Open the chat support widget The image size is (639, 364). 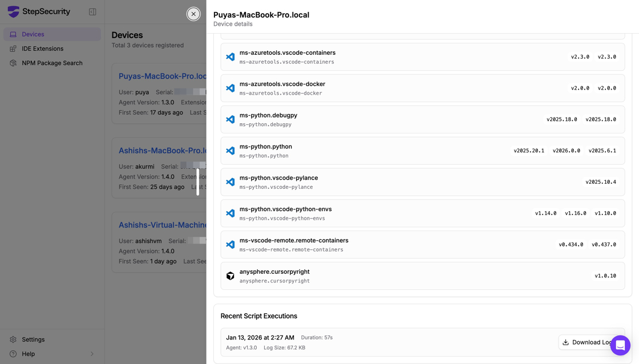coord(620,345)
